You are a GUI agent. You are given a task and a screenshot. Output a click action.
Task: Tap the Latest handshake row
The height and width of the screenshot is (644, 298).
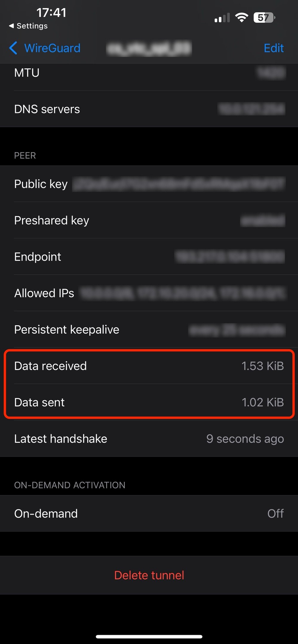(149, 439)
